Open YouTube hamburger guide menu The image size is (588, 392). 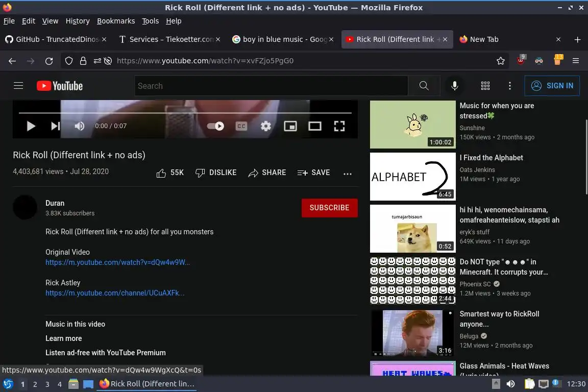(18, 86)
